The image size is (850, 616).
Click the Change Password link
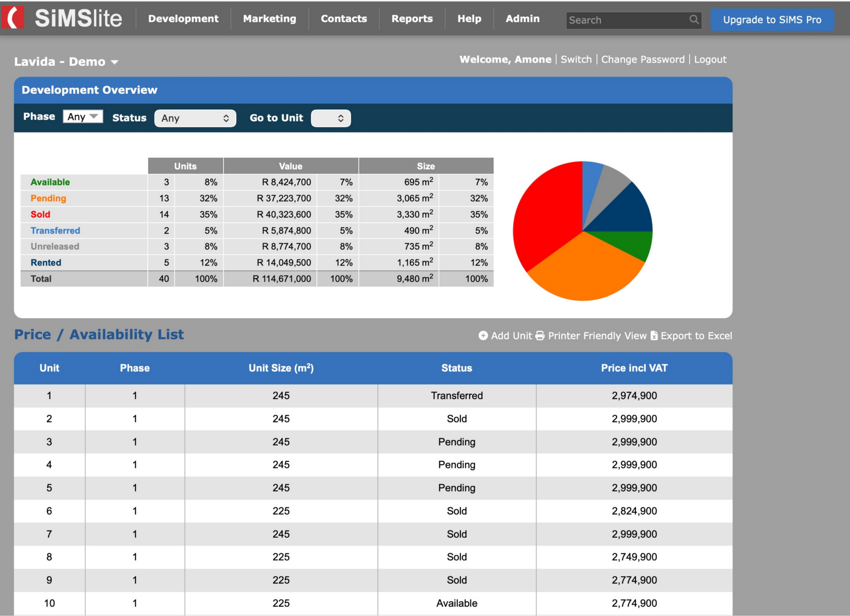(x=643, y=59)
